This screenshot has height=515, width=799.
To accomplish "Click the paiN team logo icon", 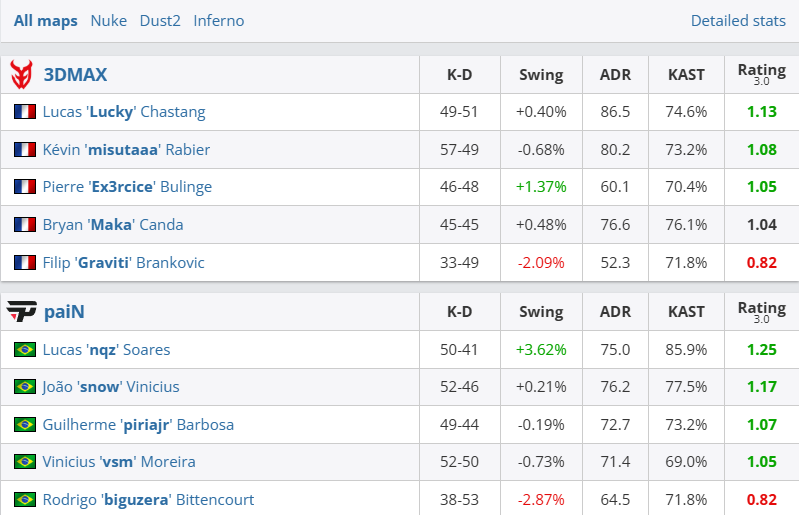I will click(21, 312).
